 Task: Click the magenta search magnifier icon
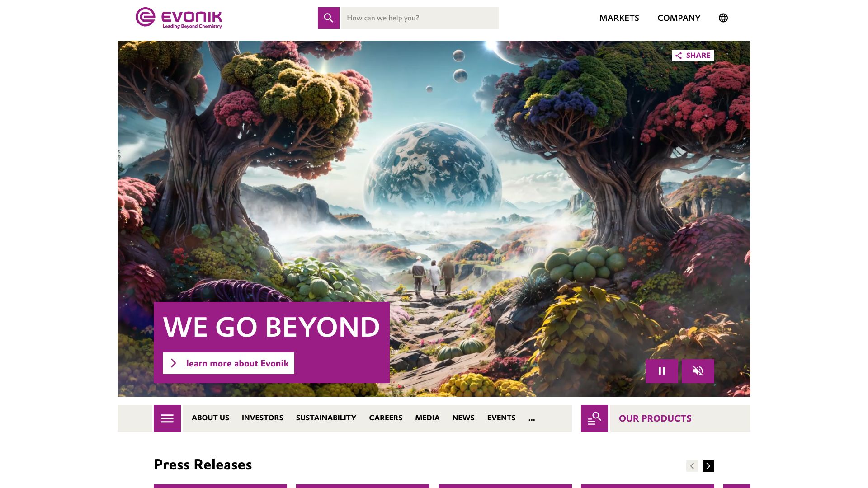click(x=328, y=18)
